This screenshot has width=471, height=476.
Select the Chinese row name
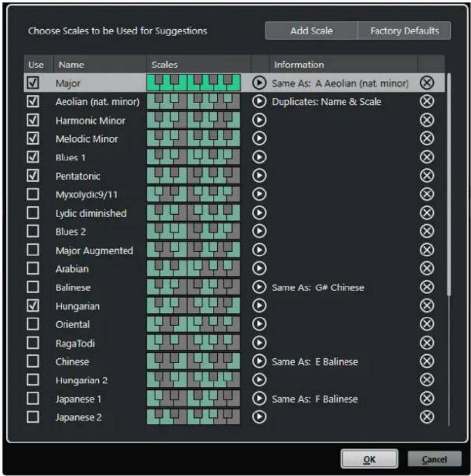(x=72, y=361)
